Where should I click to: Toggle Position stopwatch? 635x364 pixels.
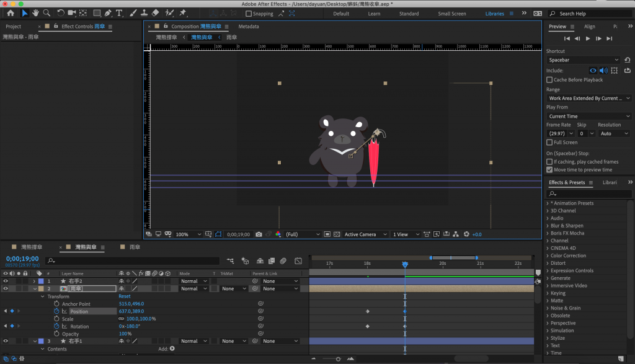[56, 311]
